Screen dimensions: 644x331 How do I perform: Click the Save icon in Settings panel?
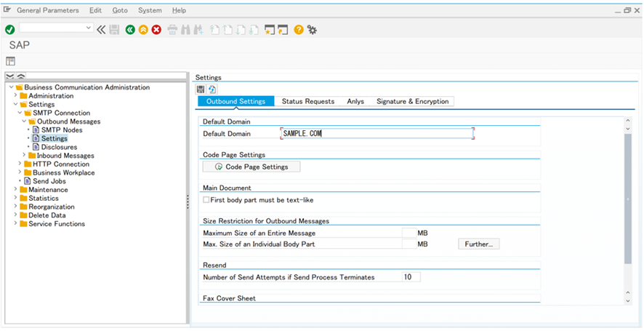(x=201, y=89)
